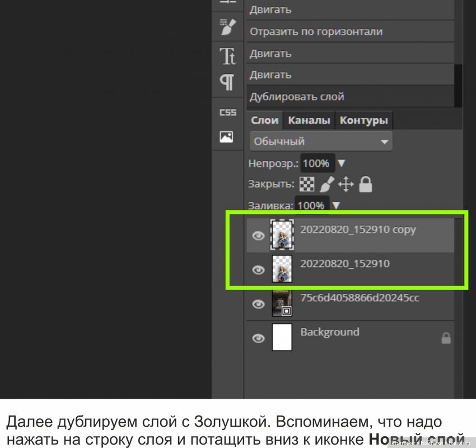This screenshot has height=448, width=476.
Task: Select the Type tool in the toolbar
Action: coord(227,55)
